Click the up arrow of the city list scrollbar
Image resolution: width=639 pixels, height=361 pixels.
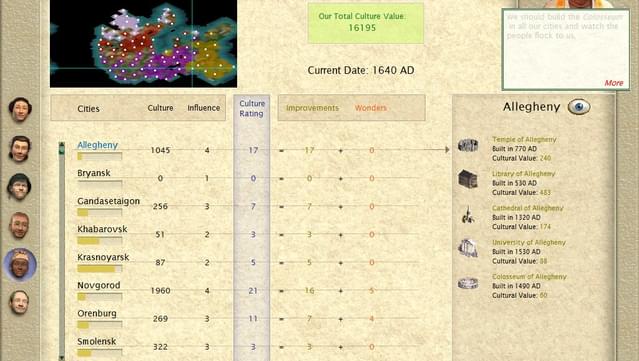click(x=62, y=145)
